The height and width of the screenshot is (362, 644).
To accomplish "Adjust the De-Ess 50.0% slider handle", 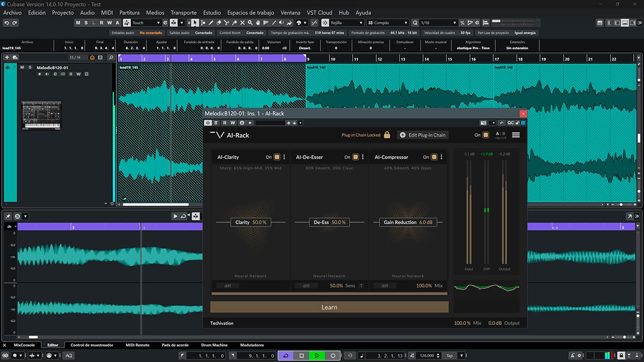I will (330, 222).
